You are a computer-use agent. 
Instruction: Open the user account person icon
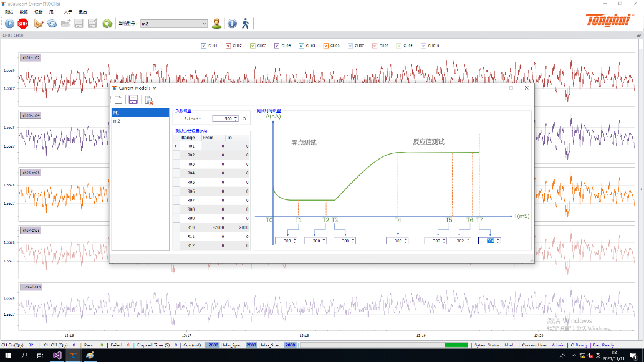coord(216,24)
